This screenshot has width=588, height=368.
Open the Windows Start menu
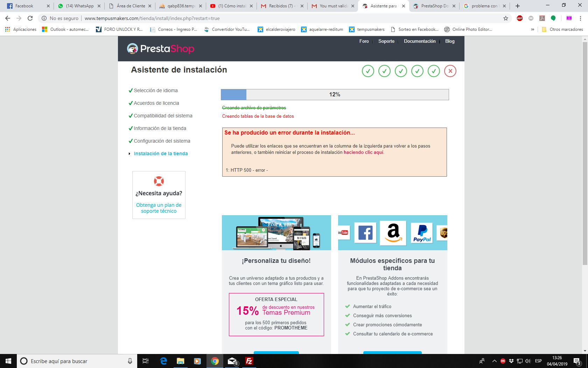click(8, 361)
